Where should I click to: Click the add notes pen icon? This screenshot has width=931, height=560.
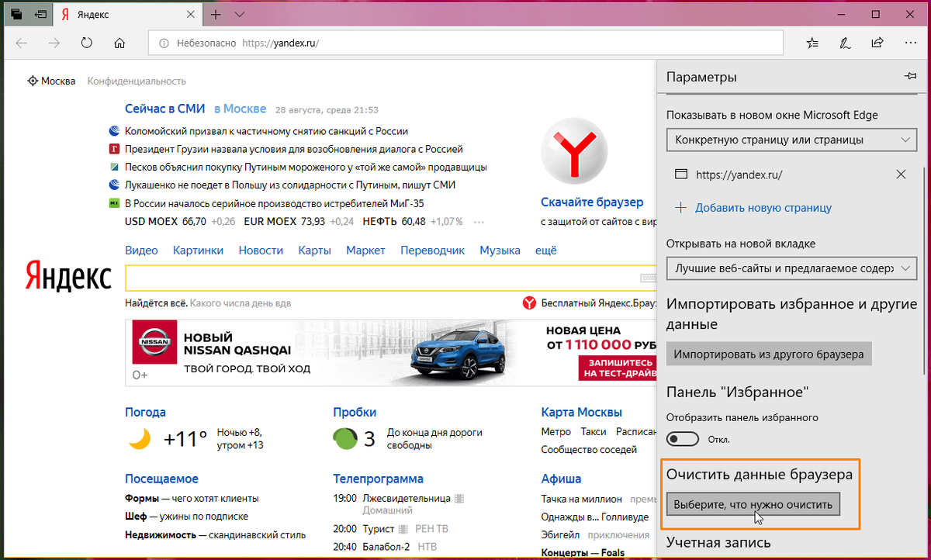point(845,43)
